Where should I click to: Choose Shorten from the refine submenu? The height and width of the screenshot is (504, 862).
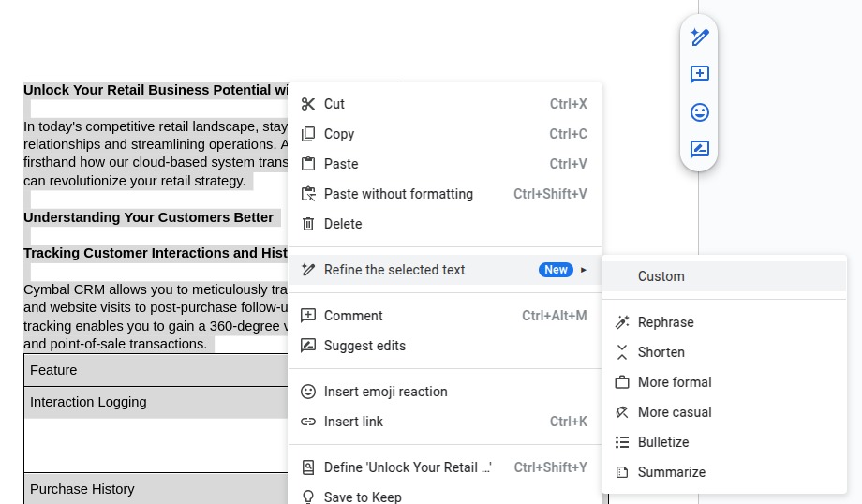pos(661,352)
